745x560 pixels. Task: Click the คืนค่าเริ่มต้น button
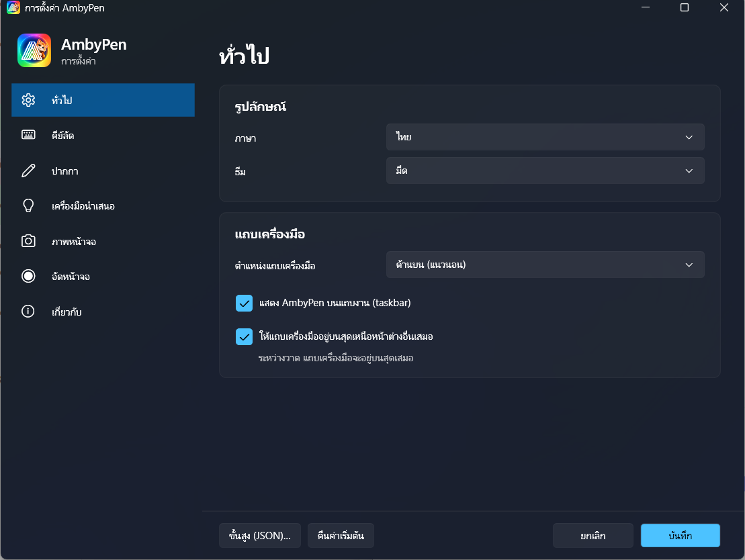(x=341, y=536)
